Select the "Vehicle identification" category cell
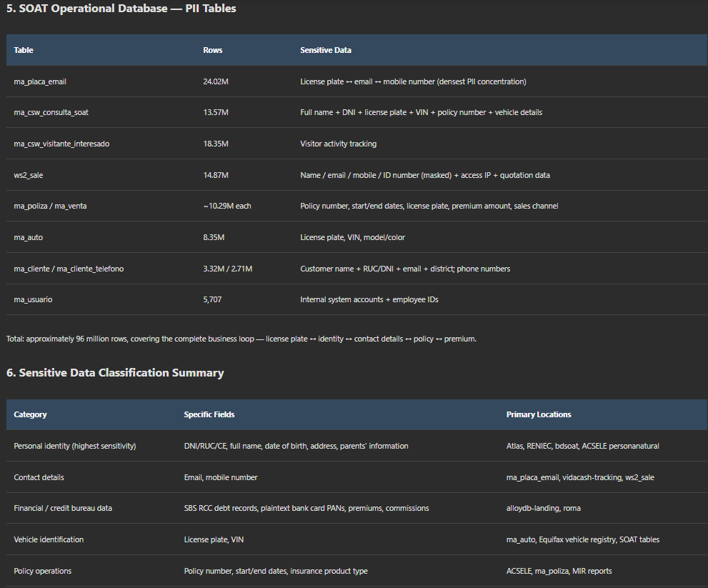The width and height of the screenshot is (708, 588). (x=49, y=539)
